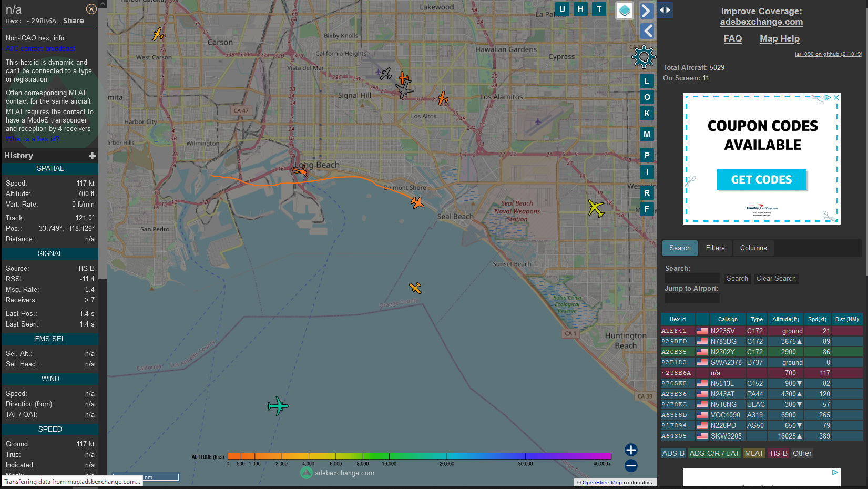Select the orange aircraft near Carson

point(158,34)
